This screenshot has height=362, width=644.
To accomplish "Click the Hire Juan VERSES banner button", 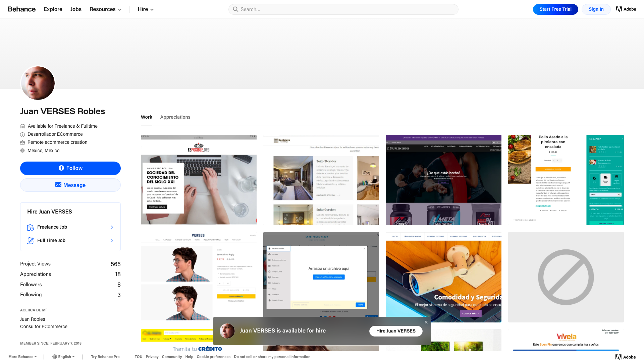I will click(396, 331).
